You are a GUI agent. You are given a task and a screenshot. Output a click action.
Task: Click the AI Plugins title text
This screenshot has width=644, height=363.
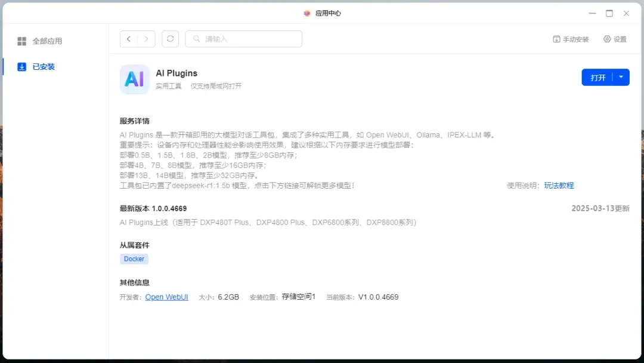click(177, 73)
